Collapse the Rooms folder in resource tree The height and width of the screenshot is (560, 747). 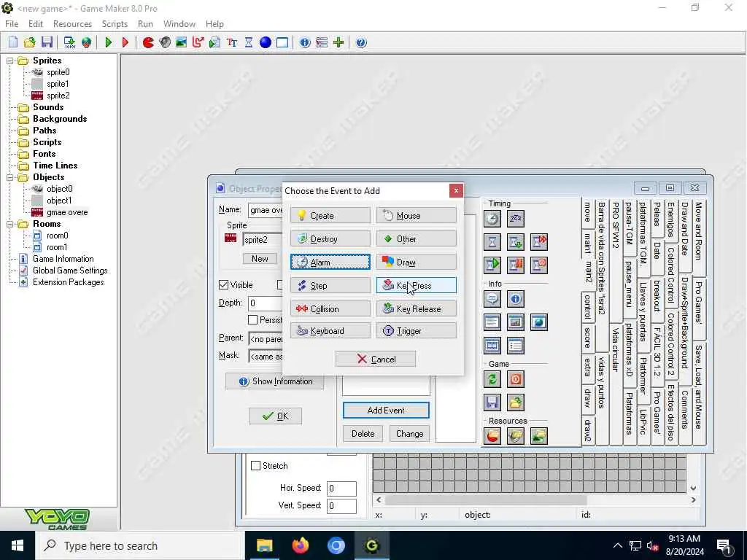coord(10,224)
